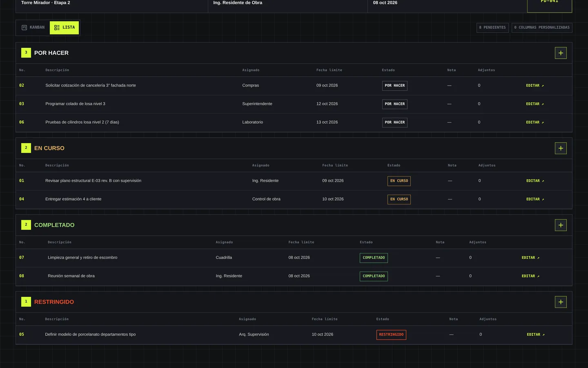Switch to Kanban view
The width and height of the screenshot is (588, 368).
click(x=33, y=28)
